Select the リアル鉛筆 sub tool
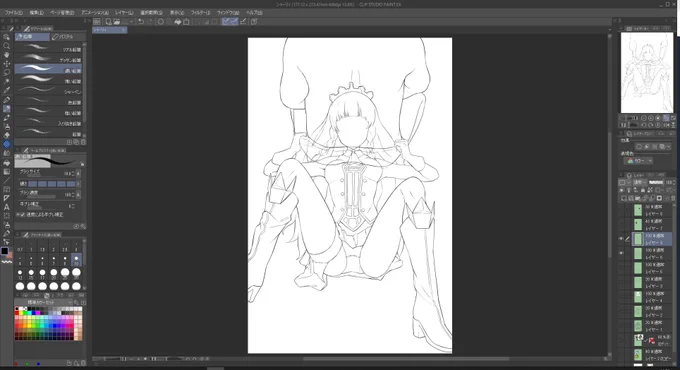 pos(48,48)
